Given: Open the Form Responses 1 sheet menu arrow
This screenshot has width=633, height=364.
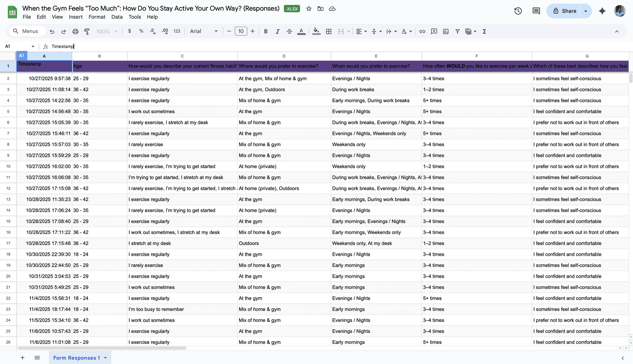Looking at the screenshot, I should coord(105,358).
